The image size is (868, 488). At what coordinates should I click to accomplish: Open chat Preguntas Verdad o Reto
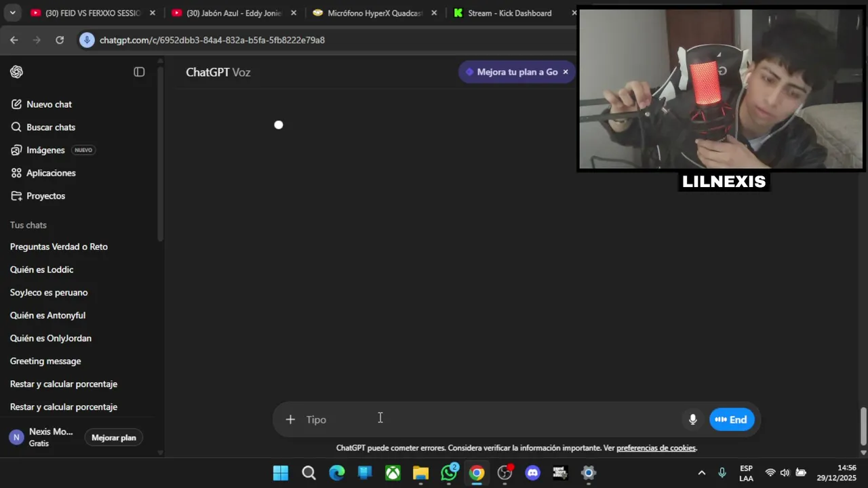coord(59,247)
